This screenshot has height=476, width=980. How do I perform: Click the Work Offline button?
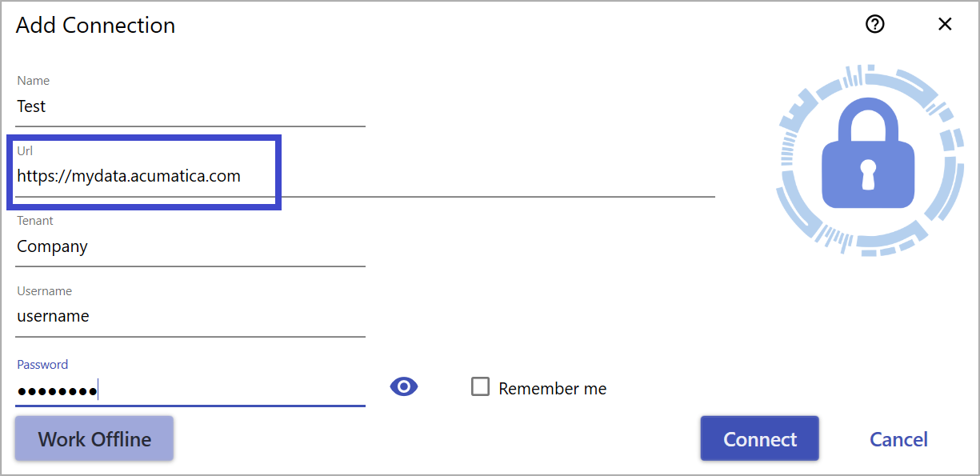(x=94, y=439)
